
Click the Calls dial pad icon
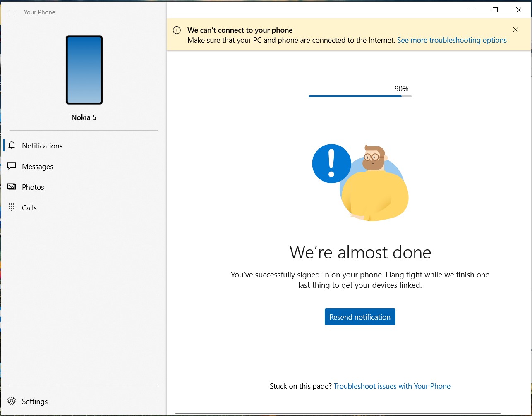pos(12,207)
